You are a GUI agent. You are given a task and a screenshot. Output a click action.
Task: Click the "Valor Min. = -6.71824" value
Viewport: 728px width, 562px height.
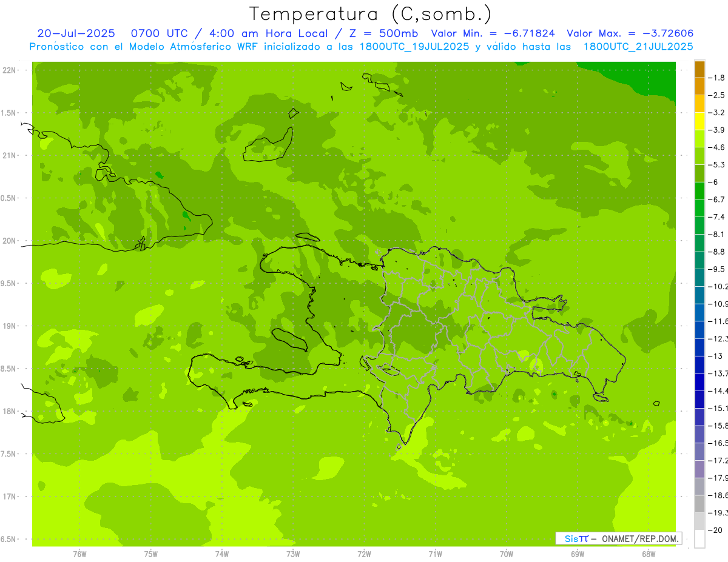point(493,33)
